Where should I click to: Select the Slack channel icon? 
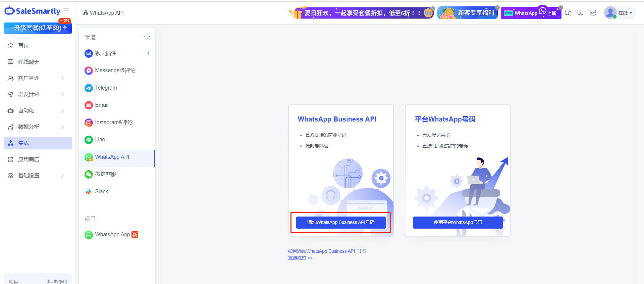point(89,192)
